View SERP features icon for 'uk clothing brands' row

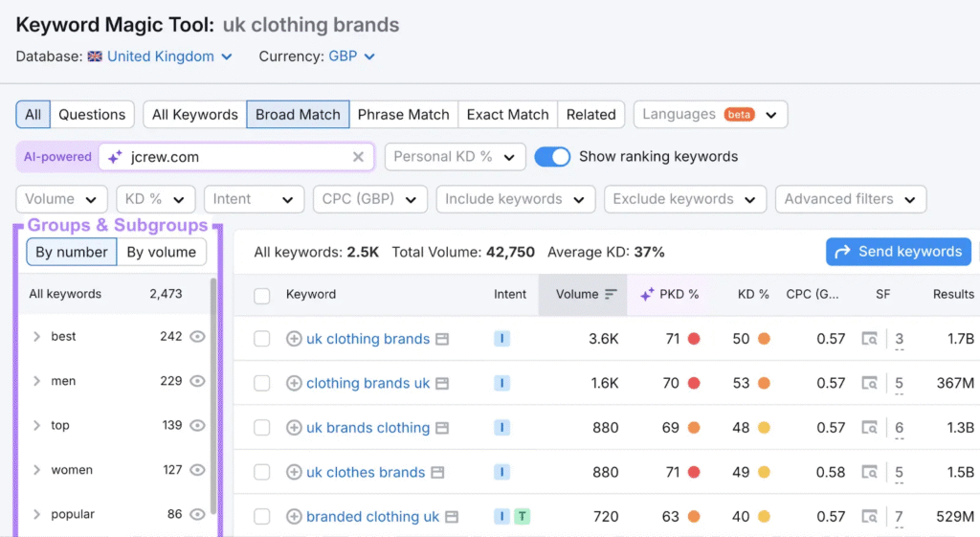(869, 339)
